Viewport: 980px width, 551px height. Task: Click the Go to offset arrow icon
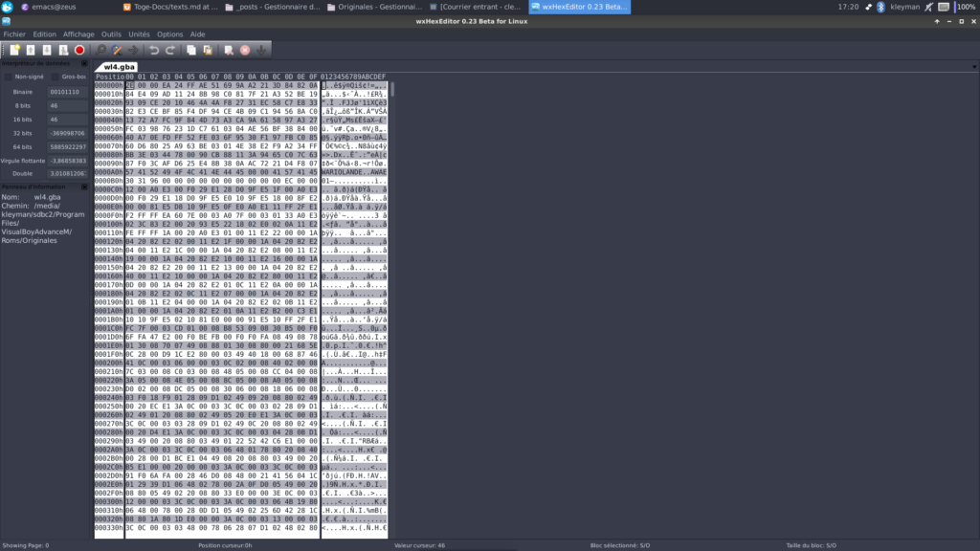coord(133,50)
